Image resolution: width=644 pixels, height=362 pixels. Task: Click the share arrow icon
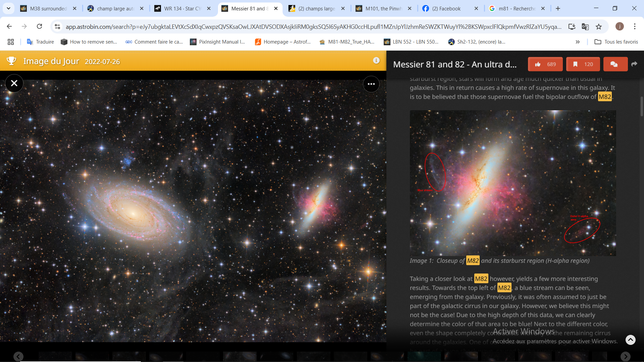pos(634,64)
